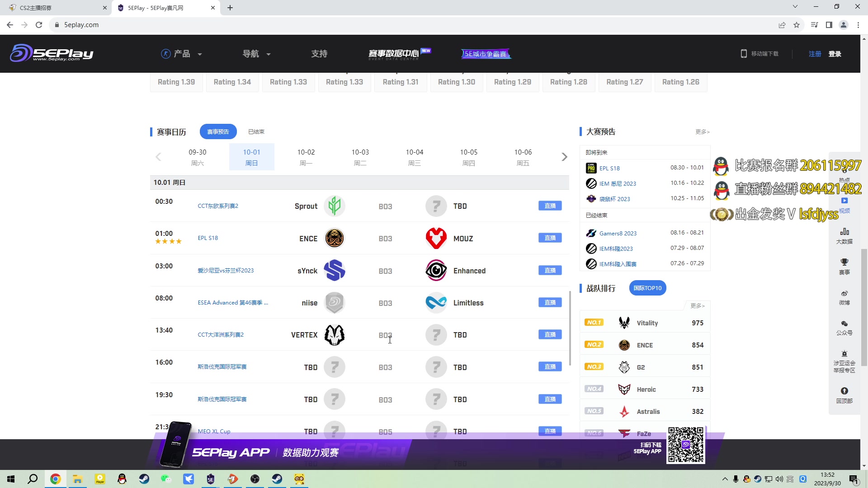The width and height of the screenshot is (868, 488).
Task: Show previous dates in match calendar
Action: pyautogui.click(x=158, y=157)
